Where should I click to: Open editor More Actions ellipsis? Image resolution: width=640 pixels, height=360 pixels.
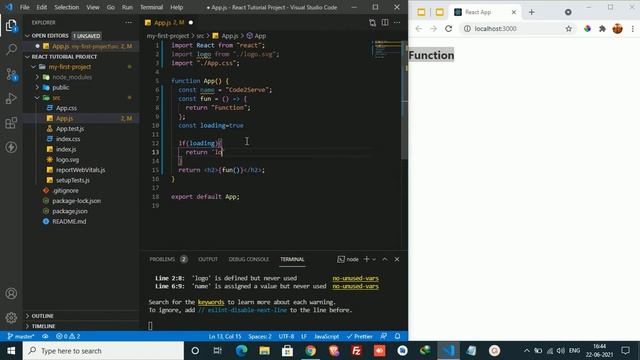[x=397, y=22]
